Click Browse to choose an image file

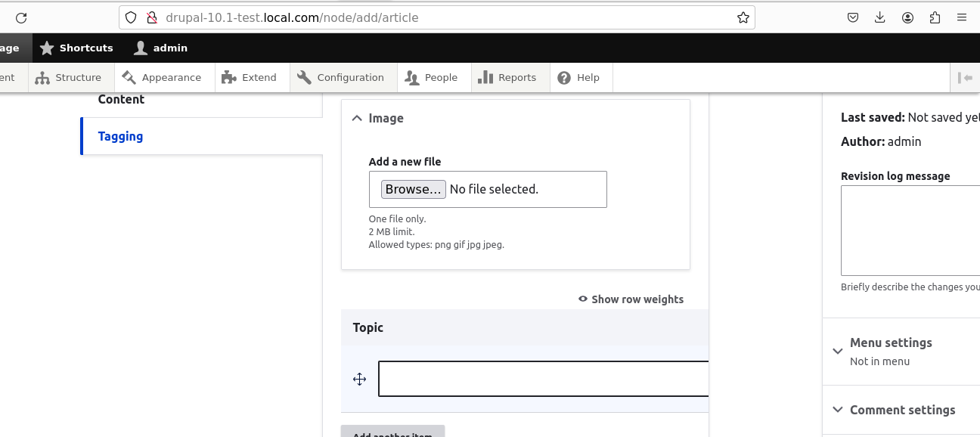[413, 189]
